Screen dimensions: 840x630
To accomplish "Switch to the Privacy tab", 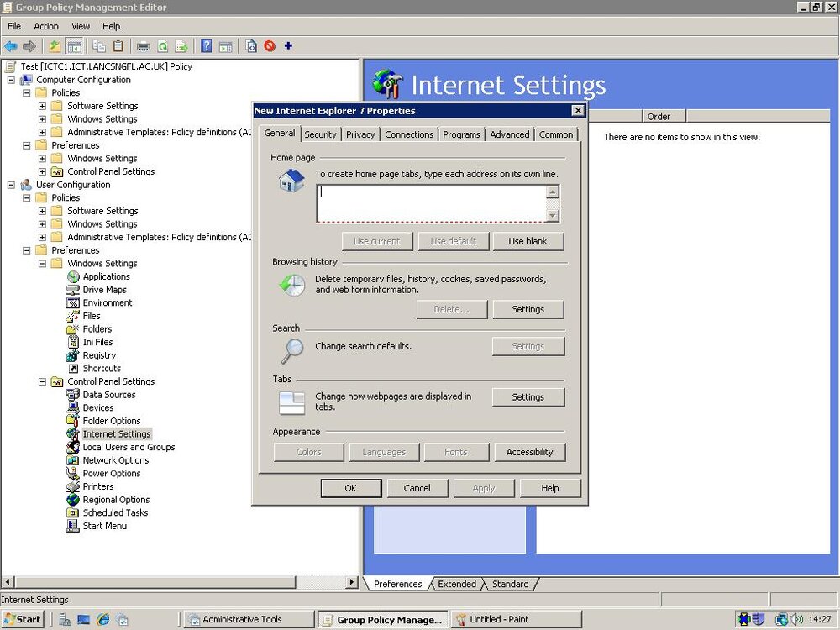I will coord(360,134).
